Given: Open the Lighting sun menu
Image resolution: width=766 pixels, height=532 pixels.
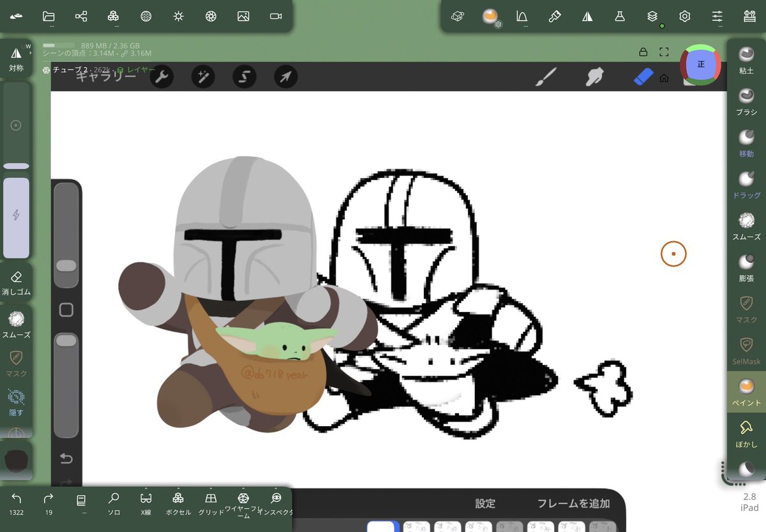Looking at the screenshot, I should click(178, 17).
